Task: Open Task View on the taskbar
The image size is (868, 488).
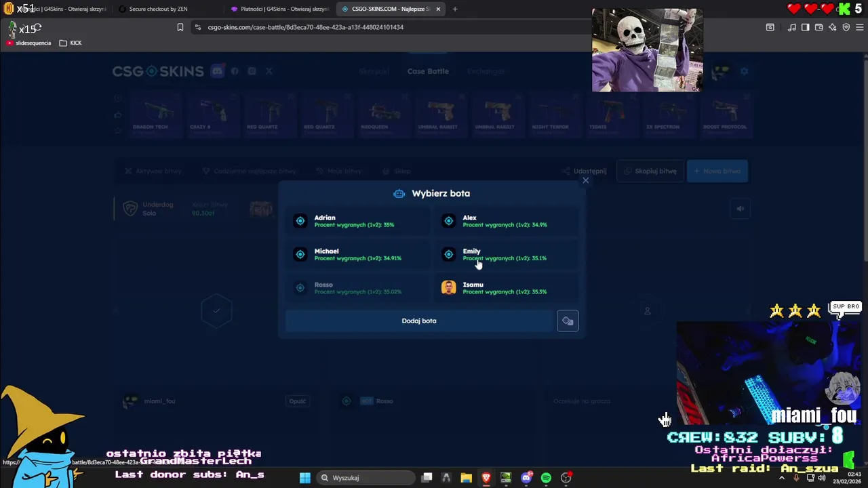Action: [427, 478]
